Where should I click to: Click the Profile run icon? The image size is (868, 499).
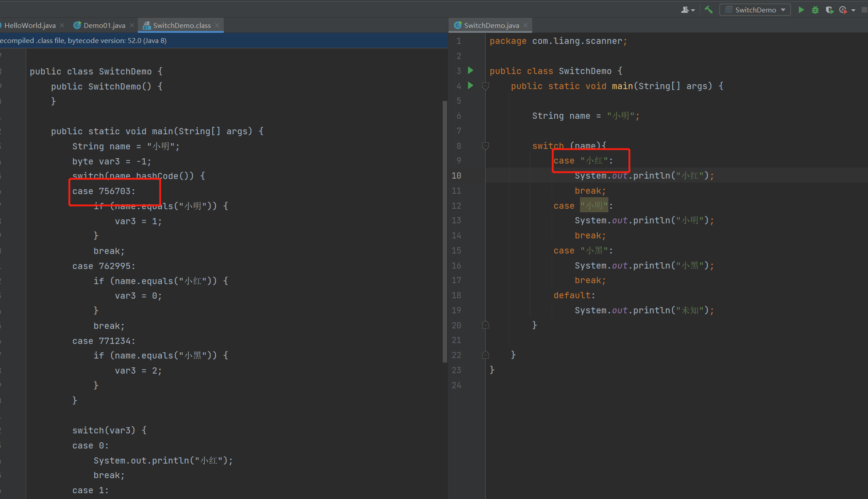(x=842, y=9)
